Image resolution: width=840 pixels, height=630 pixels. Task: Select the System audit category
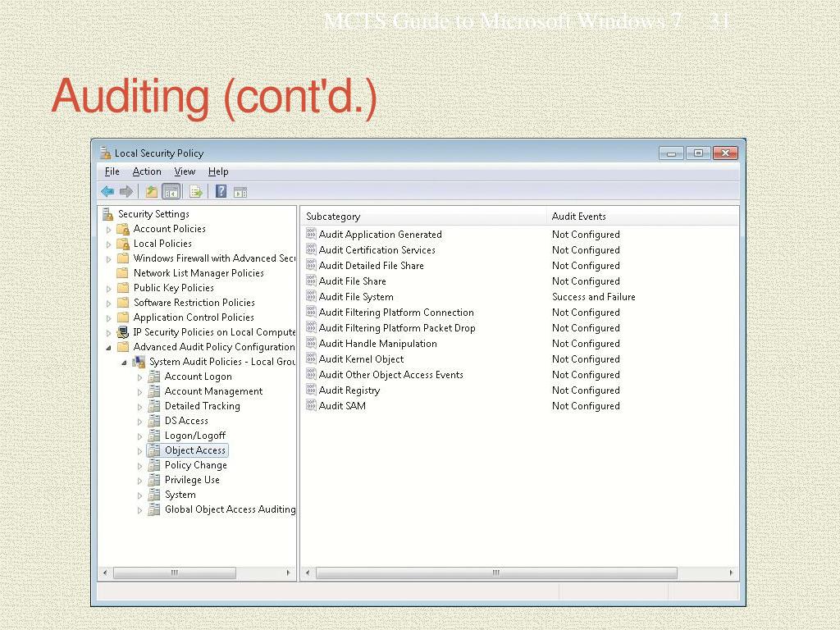[x=180, y=495]
